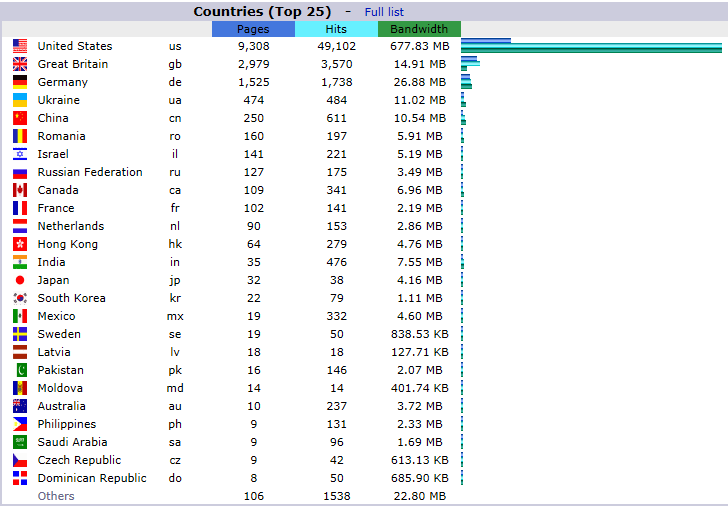Click the Latvia flag icon
The width and height of the screenshot is (728, 507).
click(x=20, y=352)
